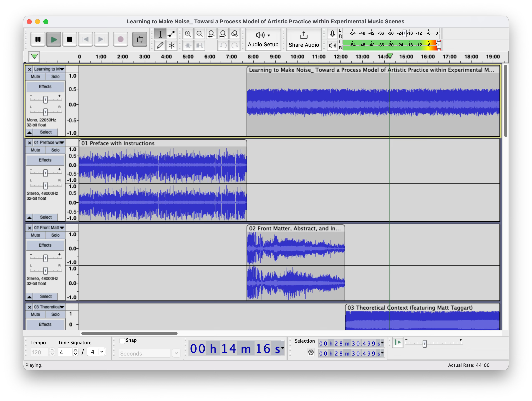Open Effects for Learning to M track
This screenshot has height=401, width=532.
(45, 87)
